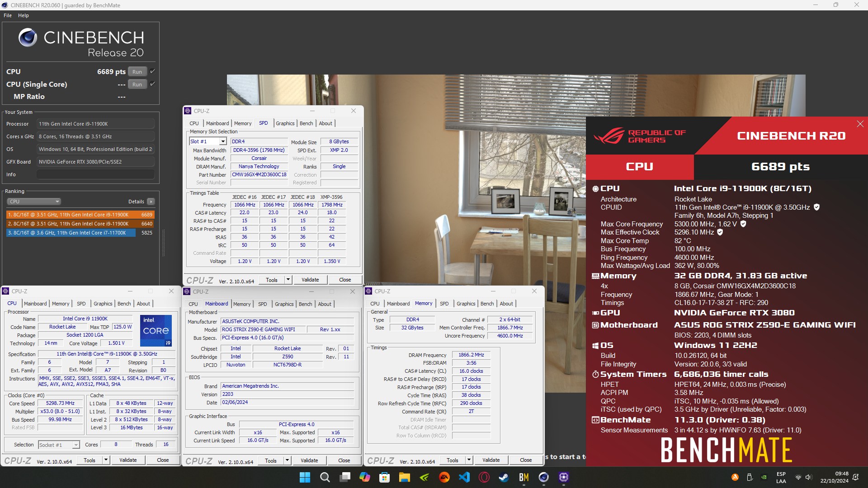Open network Wi-Fi tray icon
This screenshot has width=868, height=488.
pos(798,477)
